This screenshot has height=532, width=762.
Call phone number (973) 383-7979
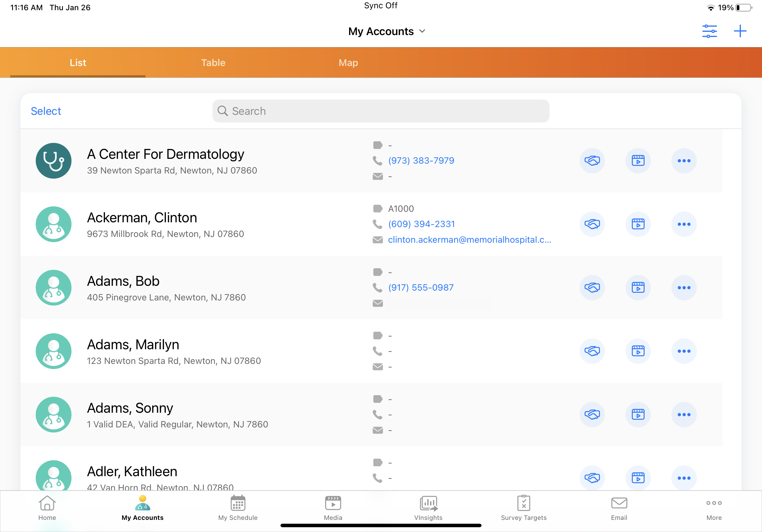(x=421, y=161)
